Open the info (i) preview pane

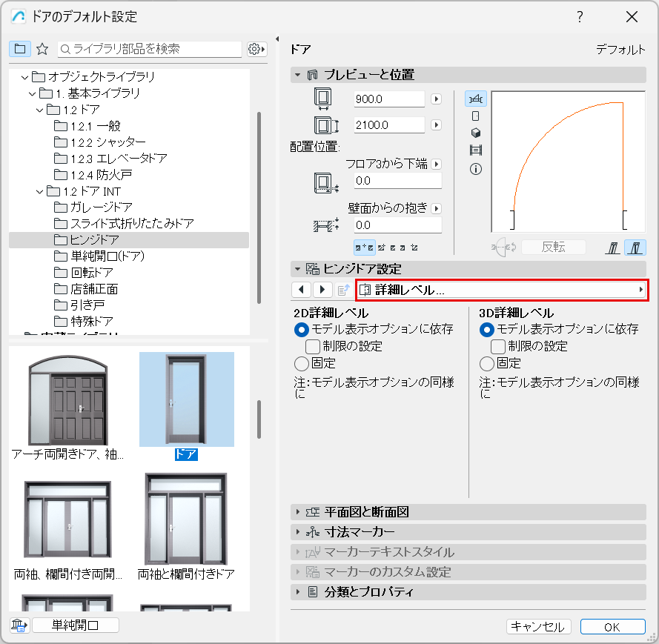point(475,166)
